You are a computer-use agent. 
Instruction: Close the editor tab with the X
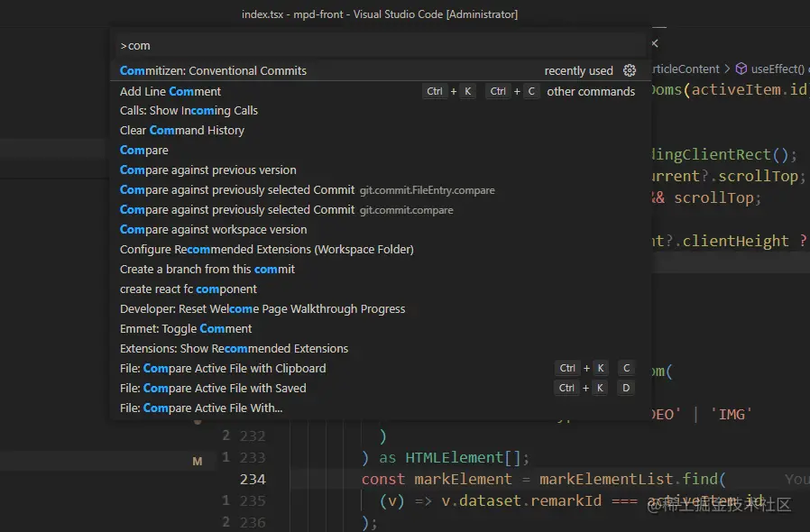pyautogui.click(x=655, y=43)
